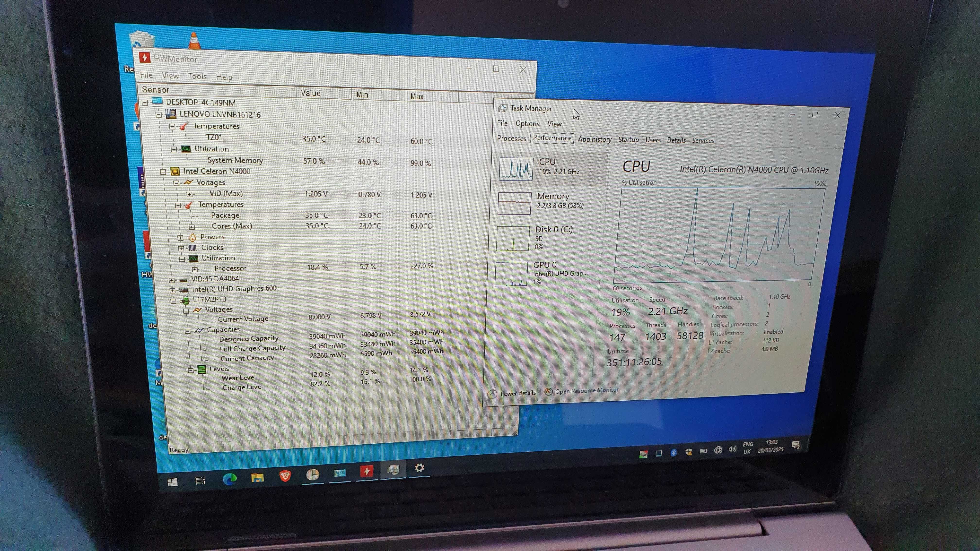Viewport: 980px width, 551px height.
Task: Open File Explorer from the taskbar
Action: (258, 478)
